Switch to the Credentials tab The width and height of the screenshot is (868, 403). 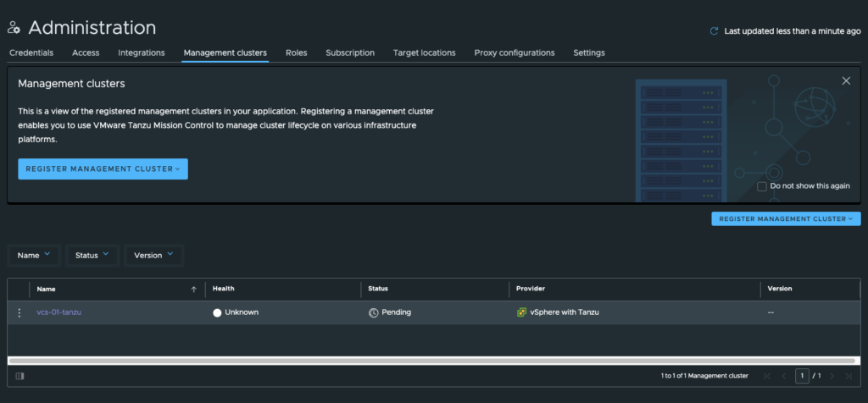coord(31,53)
